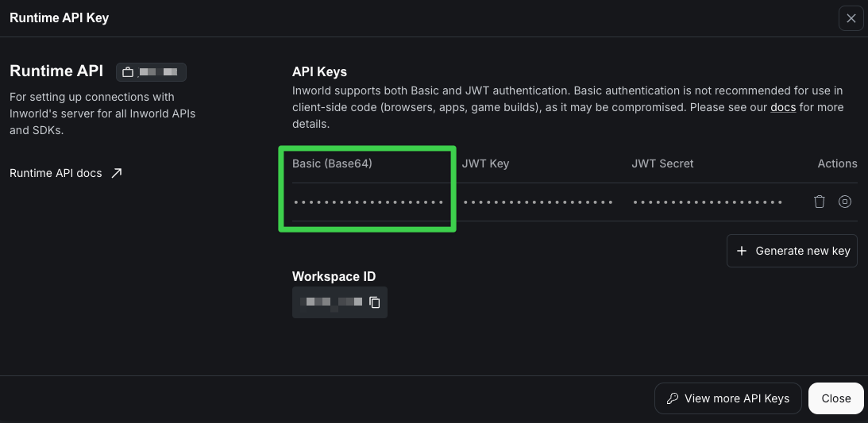Click the Workspace ID heading
Screen dimensions: 868x423
pyautogui.click(x=334, y=276)
